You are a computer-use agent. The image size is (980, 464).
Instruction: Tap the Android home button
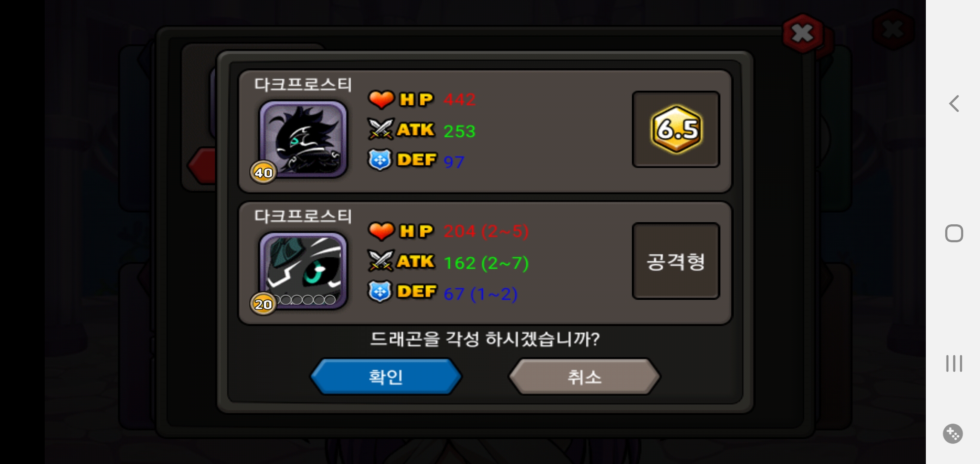pyautogui.click(x=954, y=233)
